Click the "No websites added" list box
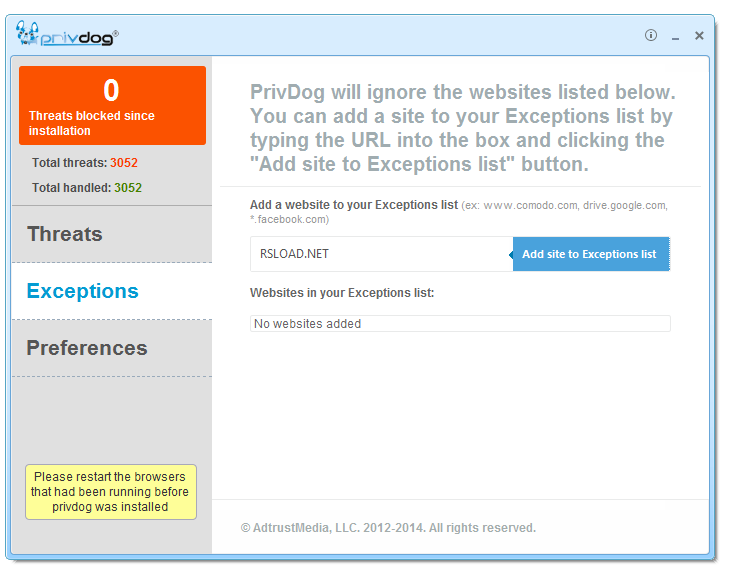This screenshot has width=729, height=577. [x=460, y=324]
